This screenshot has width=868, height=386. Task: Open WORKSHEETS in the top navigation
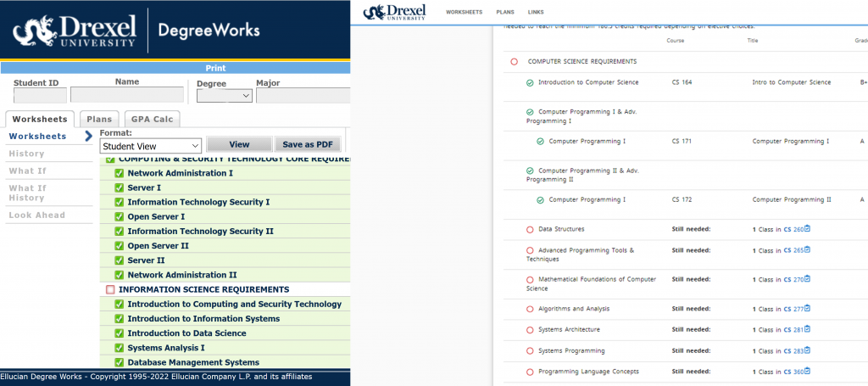coord(464,12)
